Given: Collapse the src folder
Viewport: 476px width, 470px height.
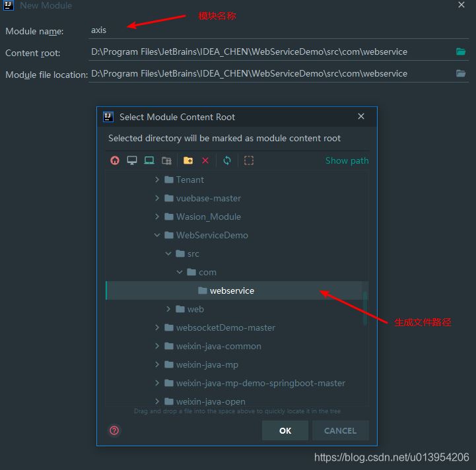Looking at the screenshot, I should (x=168, y=253).
